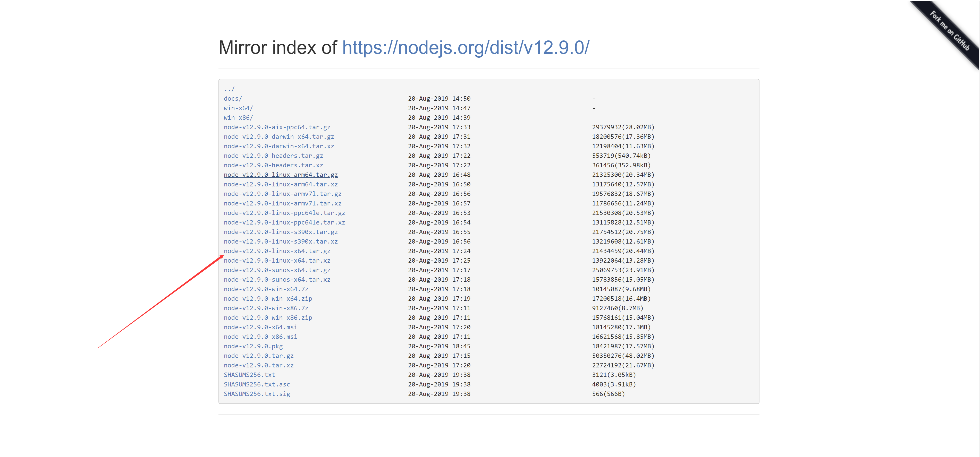Click the Fork me on GitHub ribbon
Image resolution: width=980 pixels, height=457 pixels.
(x=950, y=31)
